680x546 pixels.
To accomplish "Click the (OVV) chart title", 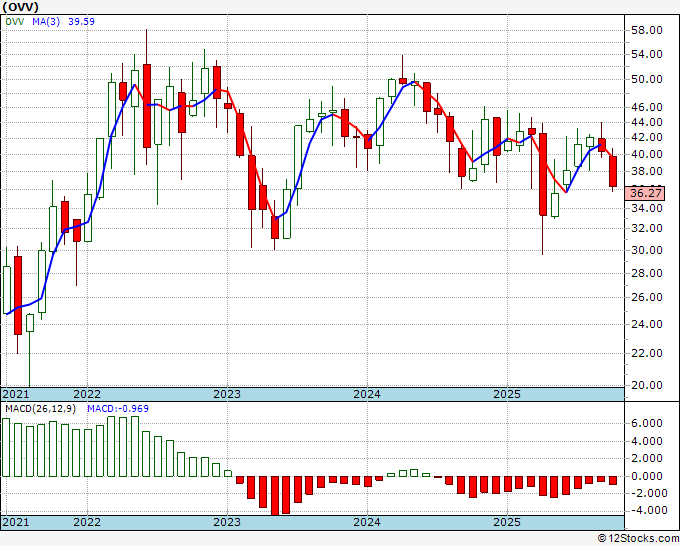I will point(20,7).
